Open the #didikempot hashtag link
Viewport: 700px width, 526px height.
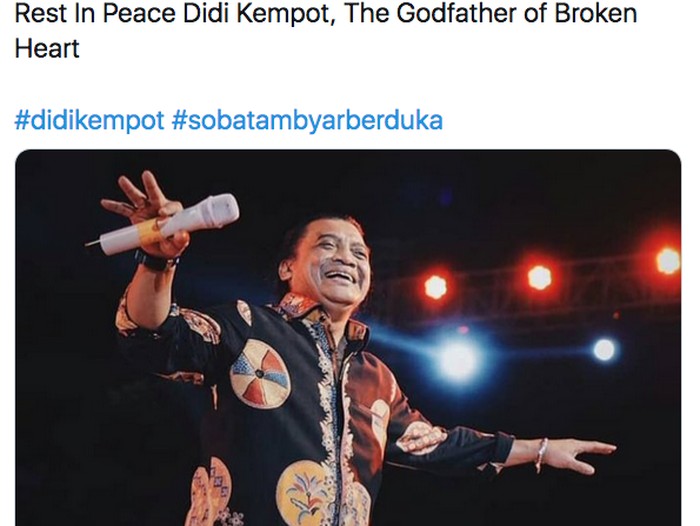pyautogui.click(x=89, y=121)
